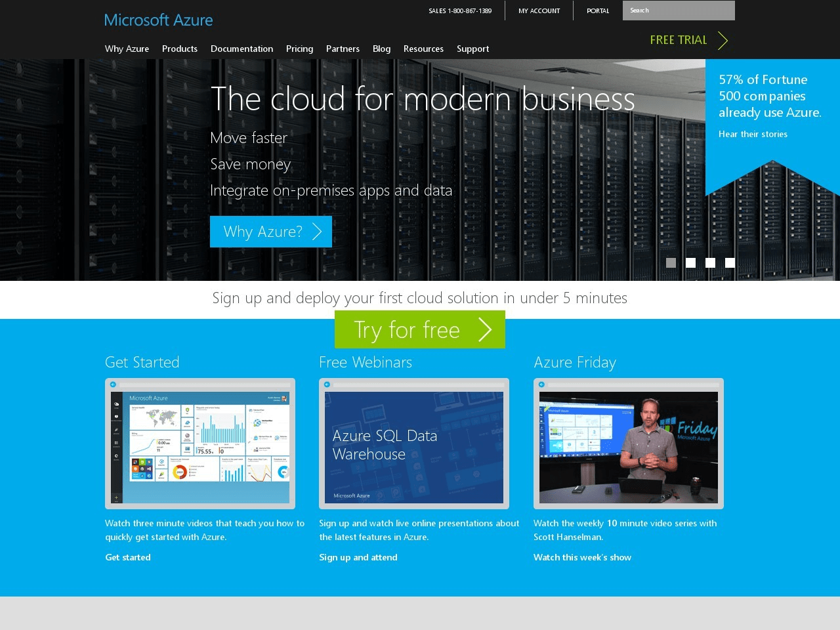This screenshot has width=840, height=630.
Task: Click the Try for free button
Action: (x=420, y=329)
